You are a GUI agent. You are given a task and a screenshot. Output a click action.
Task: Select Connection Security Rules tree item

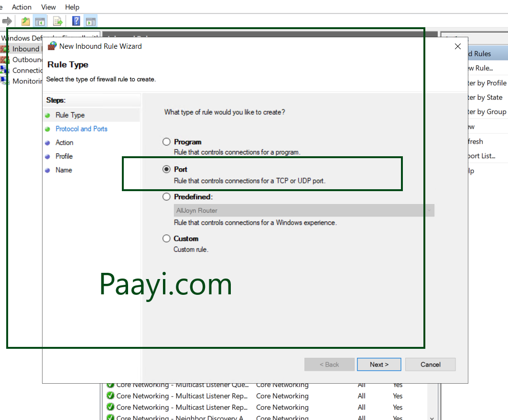tap(27, 70)
